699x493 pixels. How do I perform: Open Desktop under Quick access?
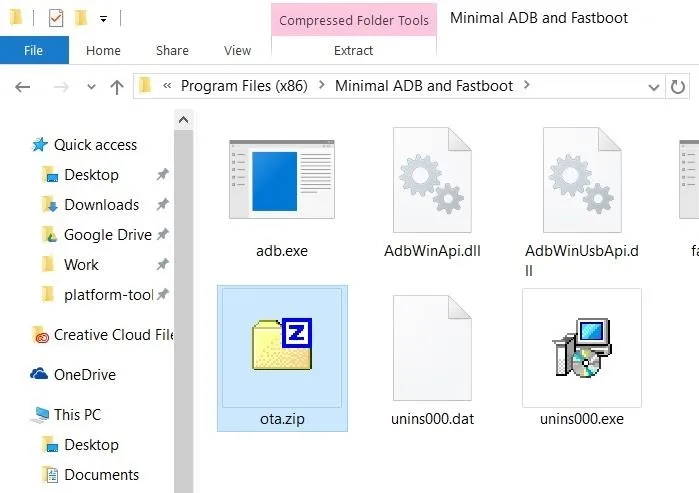point(91,175)
